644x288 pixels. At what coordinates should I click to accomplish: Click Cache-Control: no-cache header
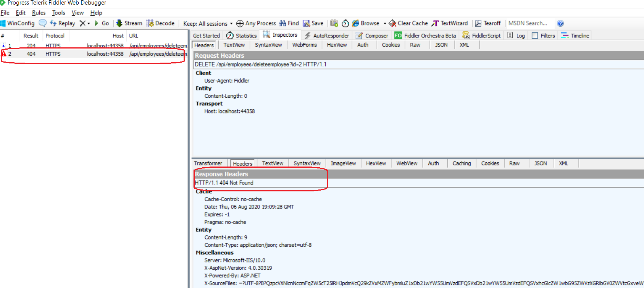(x=233, y=199)
